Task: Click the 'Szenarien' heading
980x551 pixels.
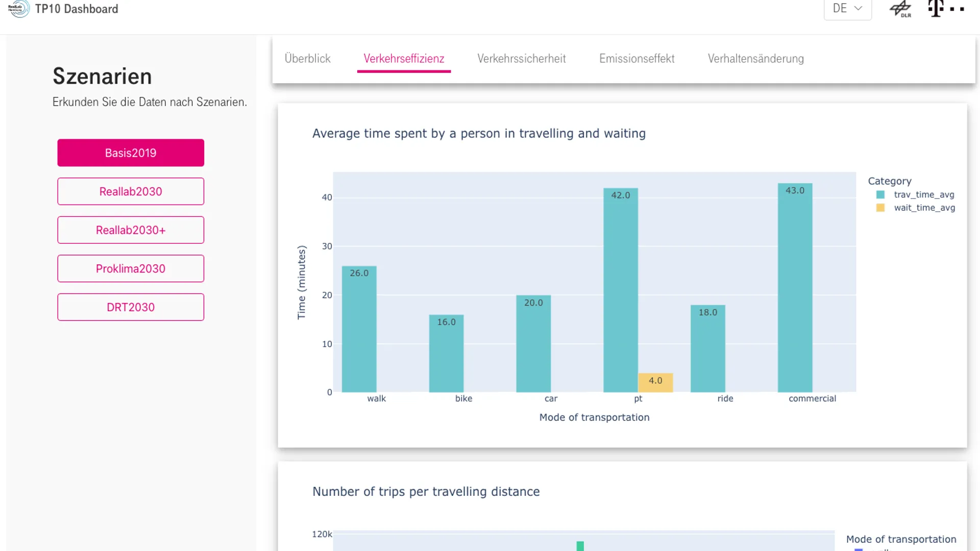Action: (102, 76)
